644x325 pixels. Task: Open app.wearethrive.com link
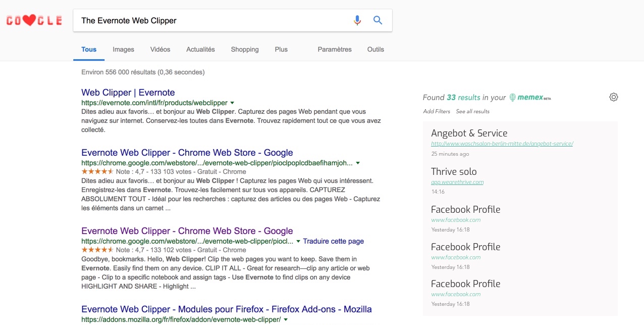tap(457, 182)
